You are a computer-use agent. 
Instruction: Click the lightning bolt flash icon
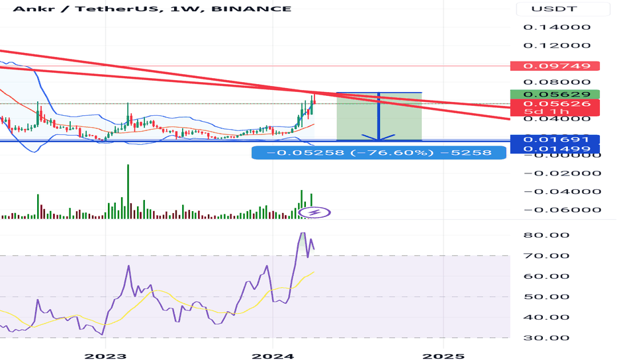point(314,213)
